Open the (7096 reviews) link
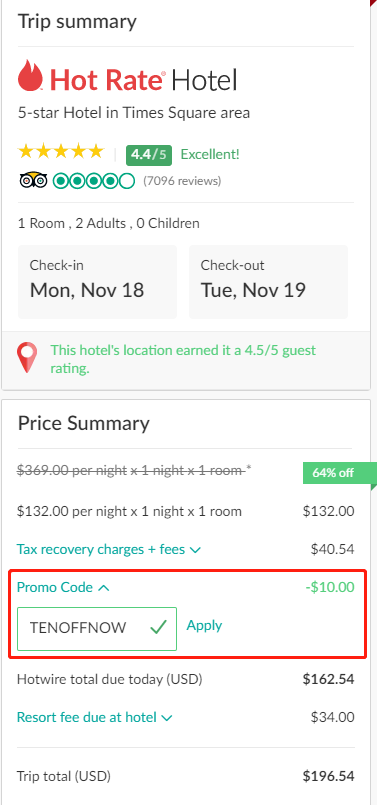 pos(182,181)
